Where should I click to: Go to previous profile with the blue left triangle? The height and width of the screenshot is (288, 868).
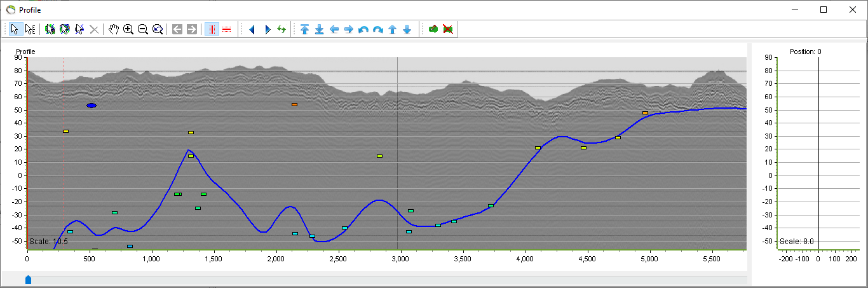point(252,29)
